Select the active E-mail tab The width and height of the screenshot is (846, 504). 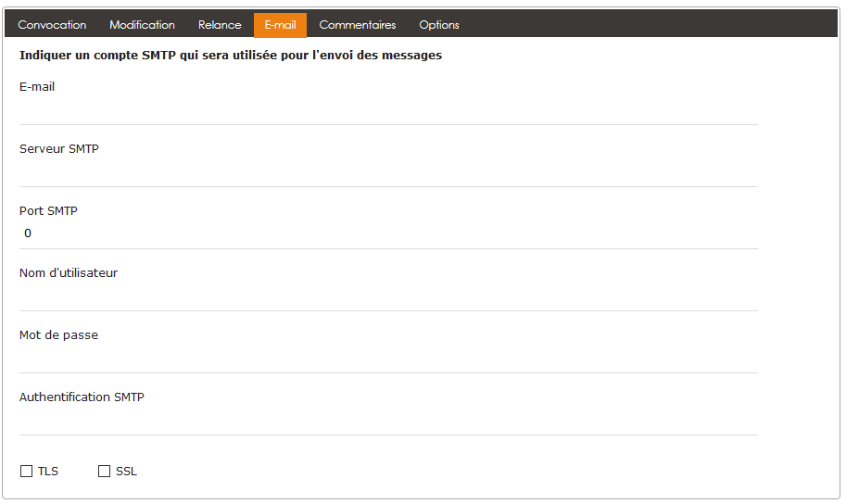[280, 25]
